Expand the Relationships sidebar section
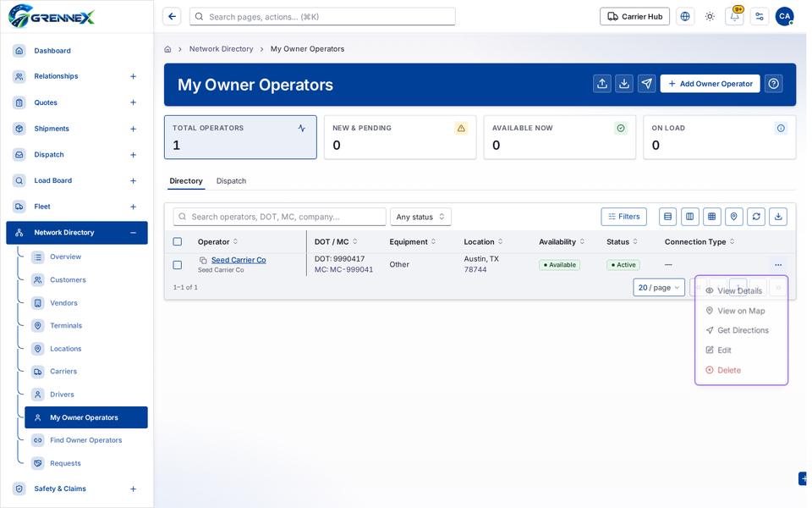This screenshot has height=508, width=812. pyautogui.click(x=133, y=76)
